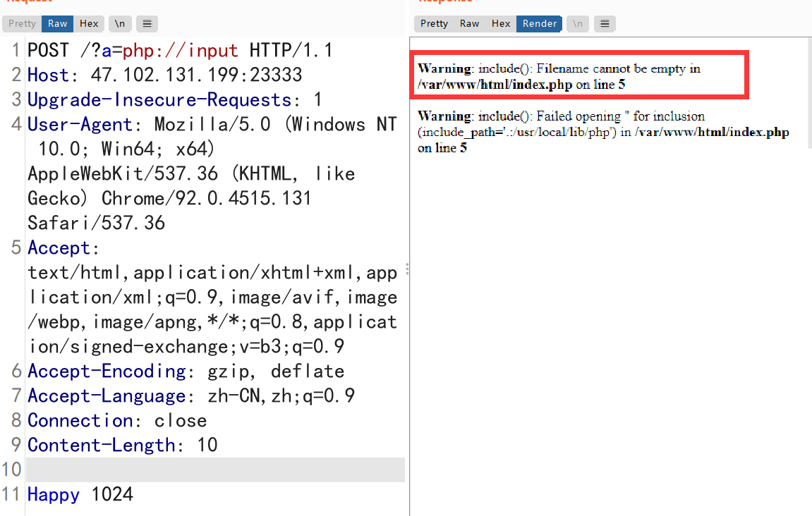
Task: Click the empty line 10 in the request
Action: coord(212,469)
